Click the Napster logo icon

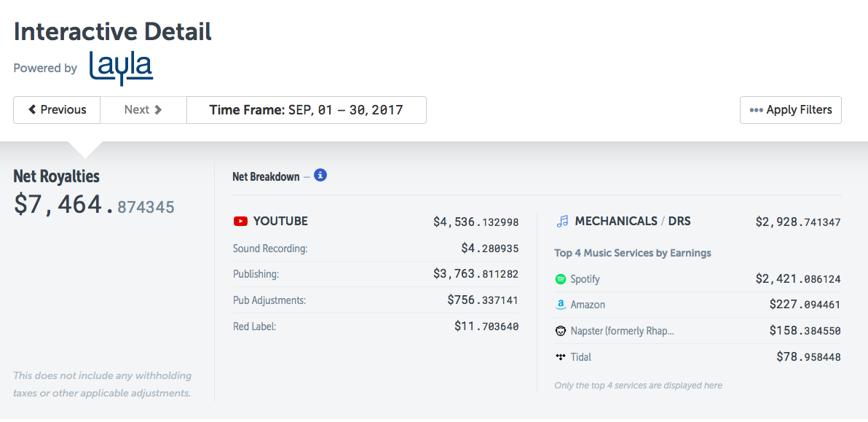(560, 331)
